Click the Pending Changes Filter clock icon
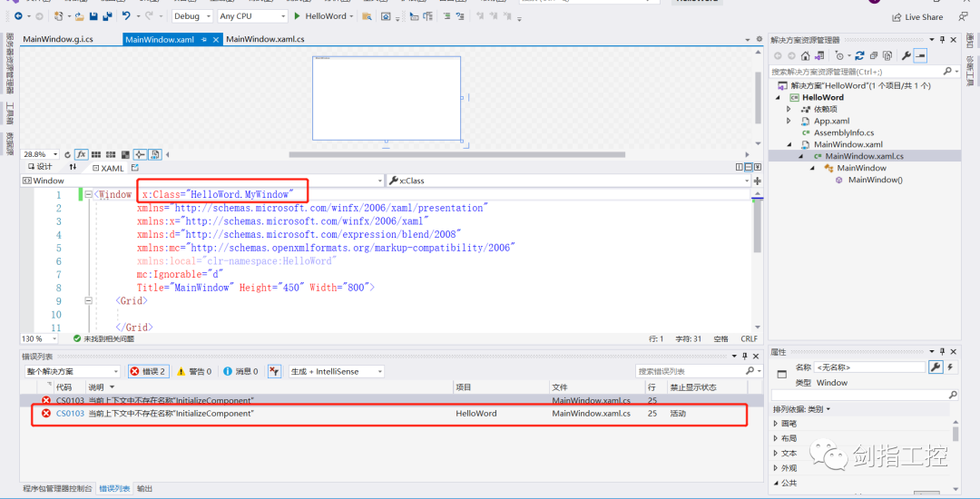Screen dimensions: 980x499 click(841, 55)
